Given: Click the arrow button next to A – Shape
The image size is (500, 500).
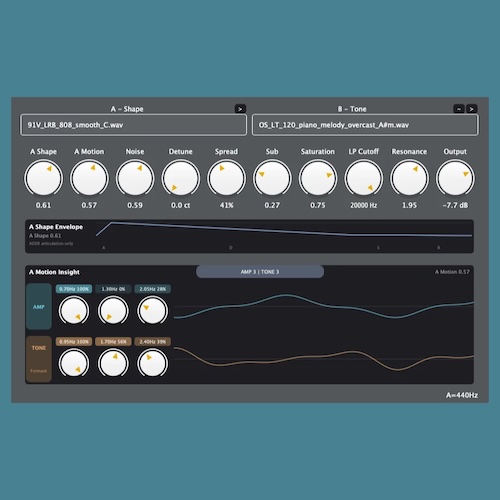Looking at the screenshot, I should click(240, 109).
